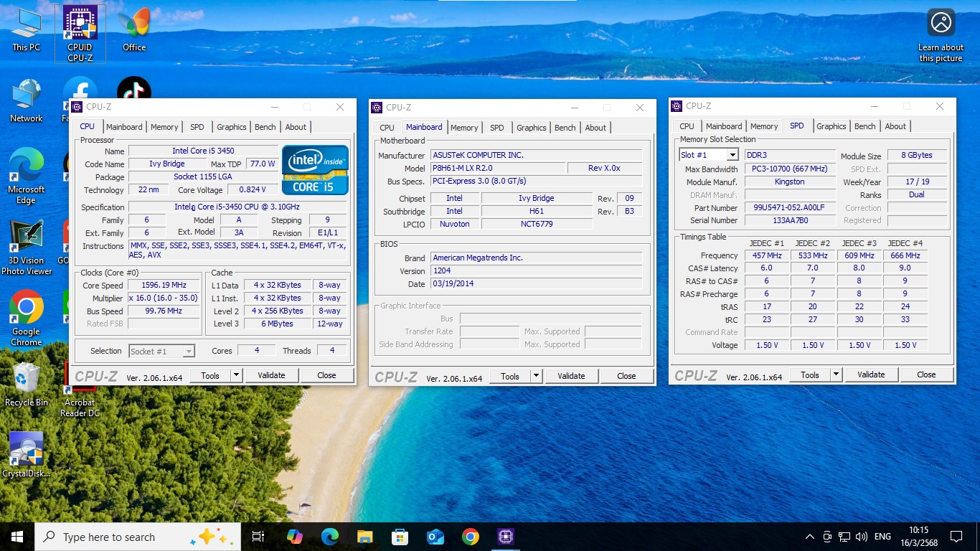
Task: Open File Explorer from the taskbar
Action: 365,537
